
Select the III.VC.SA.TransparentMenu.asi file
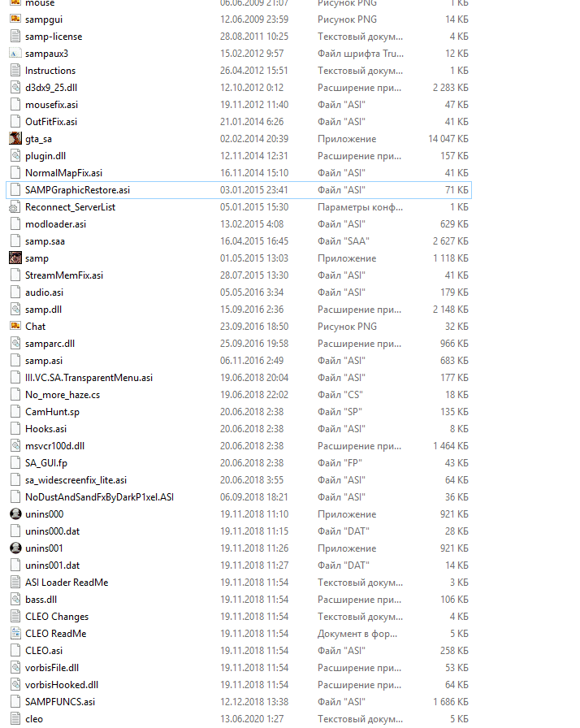(89, 378)
